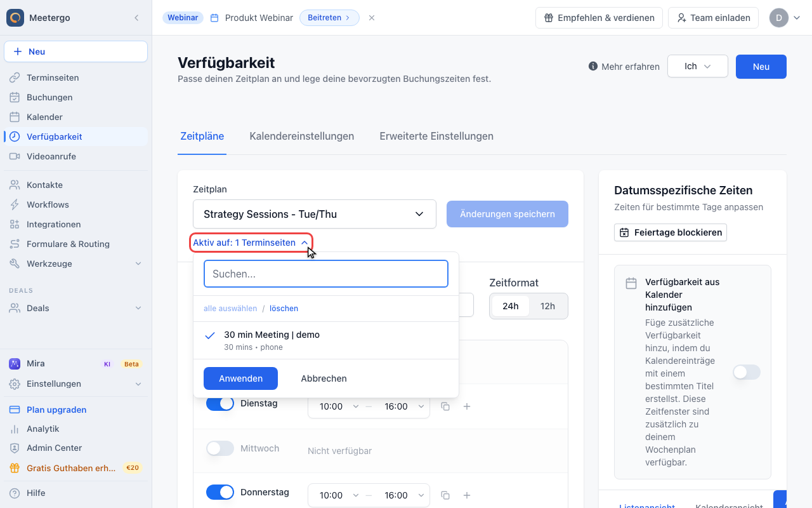This screenshot has width=812, height=508.
Task: Open the Donnerstag start time 10:00 dropdown
Action: [337, 495]
